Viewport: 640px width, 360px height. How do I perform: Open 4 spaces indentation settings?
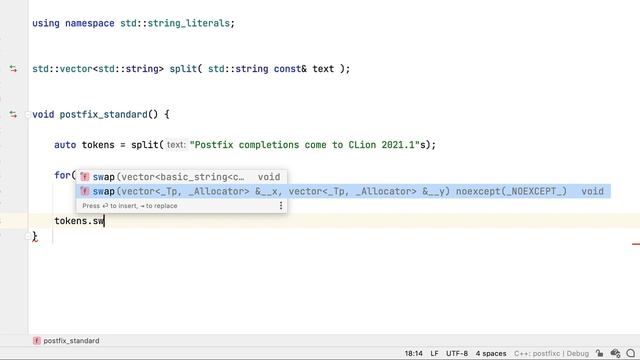[x=491, y=353]
